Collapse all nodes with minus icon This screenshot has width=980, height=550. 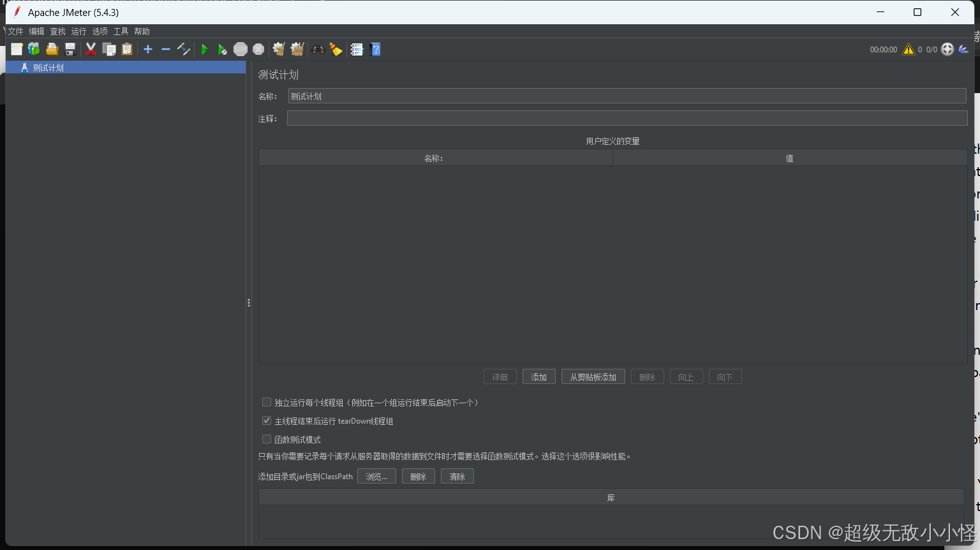pyautogui.click(x=166, y=49)
